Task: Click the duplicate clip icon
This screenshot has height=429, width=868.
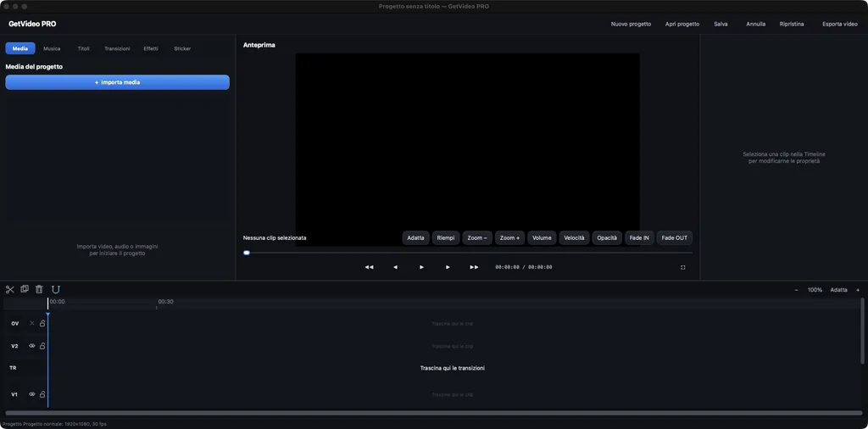Action: [x=25, y=289]
